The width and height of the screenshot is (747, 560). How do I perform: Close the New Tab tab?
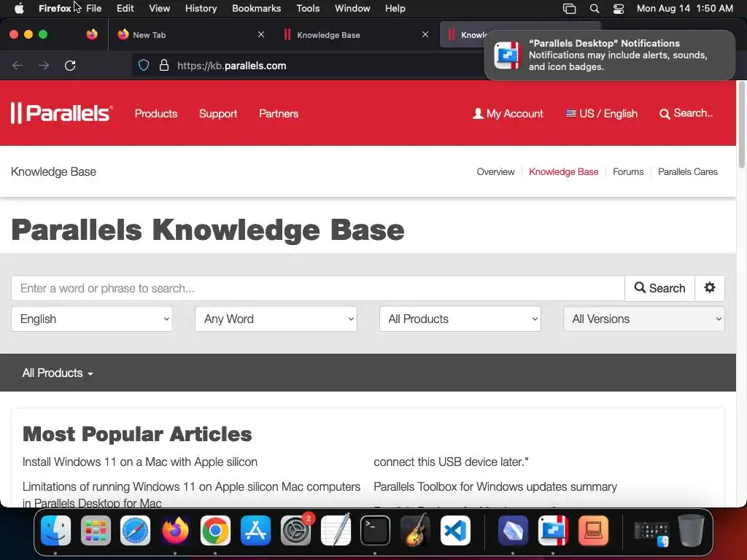261,34
